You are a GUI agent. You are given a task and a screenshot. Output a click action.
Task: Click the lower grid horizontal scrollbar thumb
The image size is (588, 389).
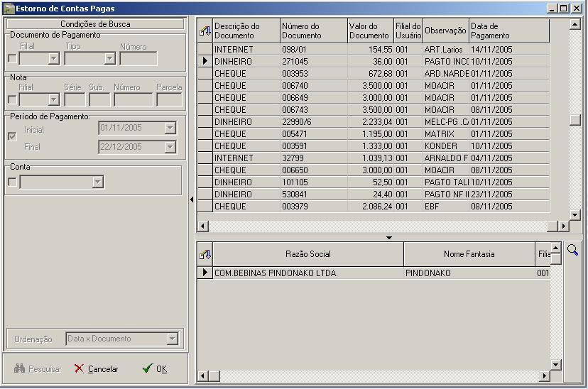(x=214, y=376)
